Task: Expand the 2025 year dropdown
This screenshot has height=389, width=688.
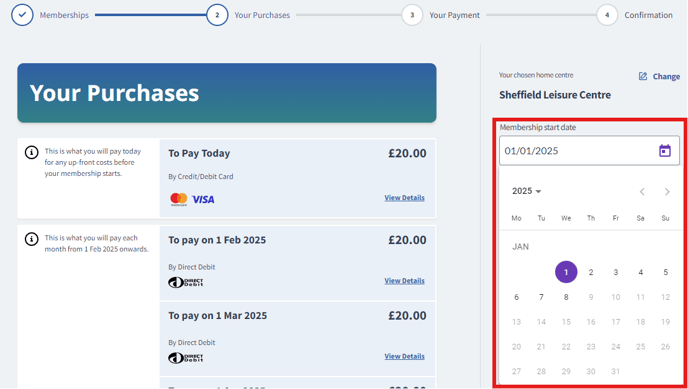Action: (527, 191)
